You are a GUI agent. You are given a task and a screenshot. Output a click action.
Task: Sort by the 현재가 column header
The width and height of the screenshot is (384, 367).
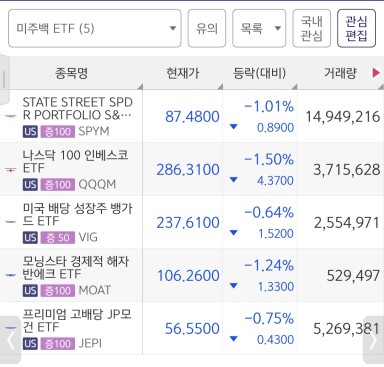[x=183, y=73]
